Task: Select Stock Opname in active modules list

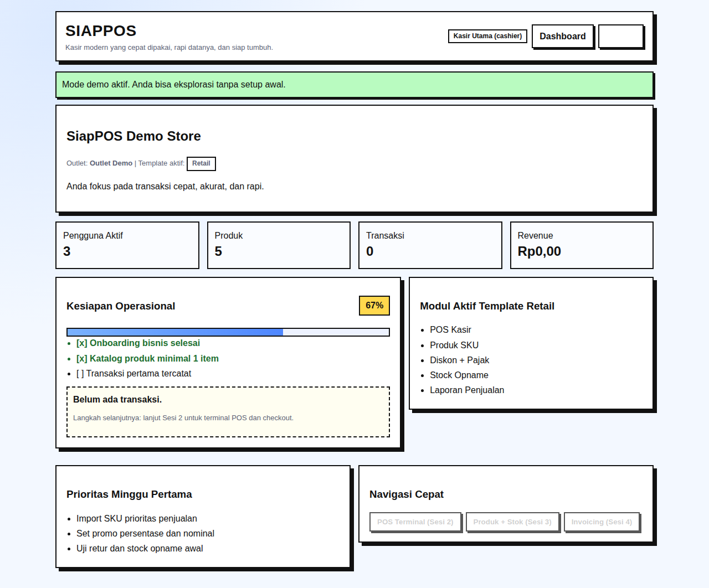Action: (459, 375)
